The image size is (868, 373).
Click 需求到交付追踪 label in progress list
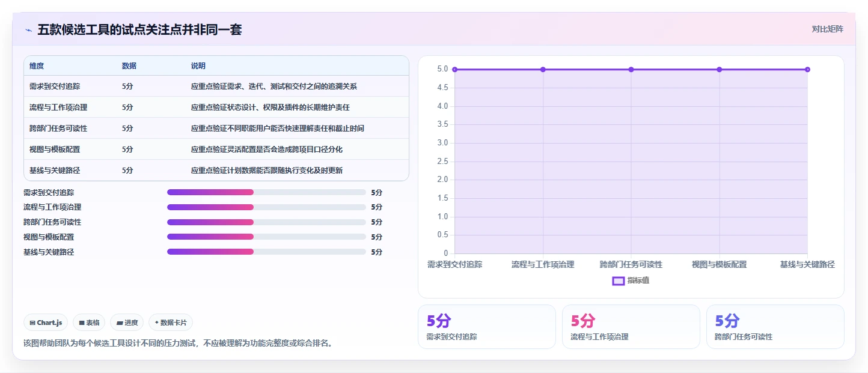tap(49, 193)
